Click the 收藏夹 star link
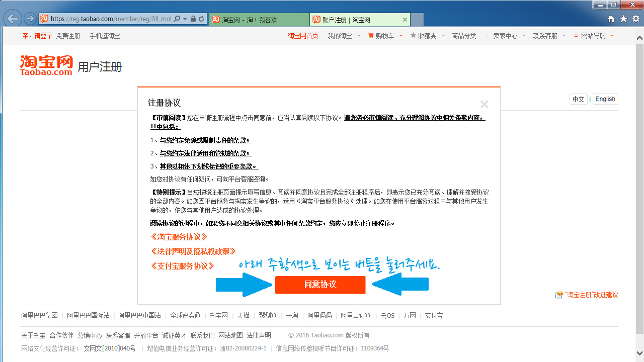Image resolution: width=644 pixels, height=362 pixels. point(413,36)
